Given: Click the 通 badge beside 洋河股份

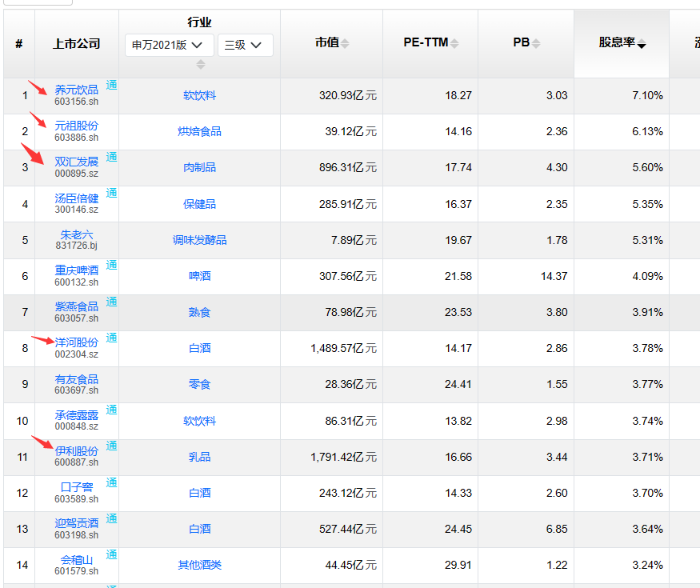Looking at the screenshot, I should point(112,338).
